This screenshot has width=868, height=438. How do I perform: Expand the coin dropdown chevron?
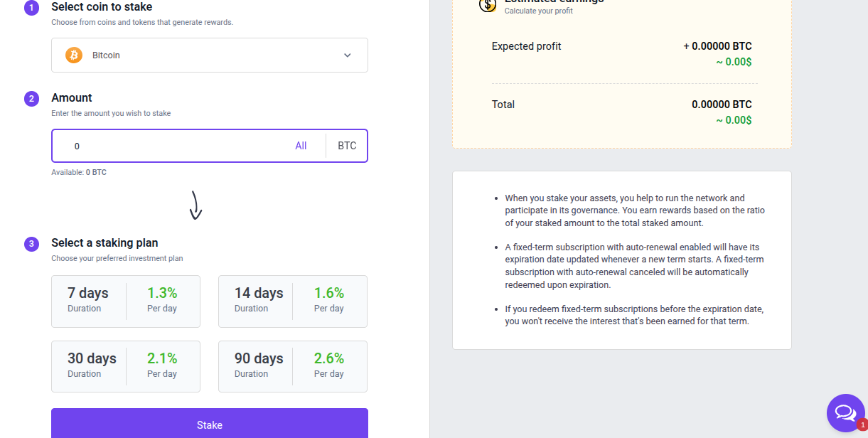pos(348,55)
